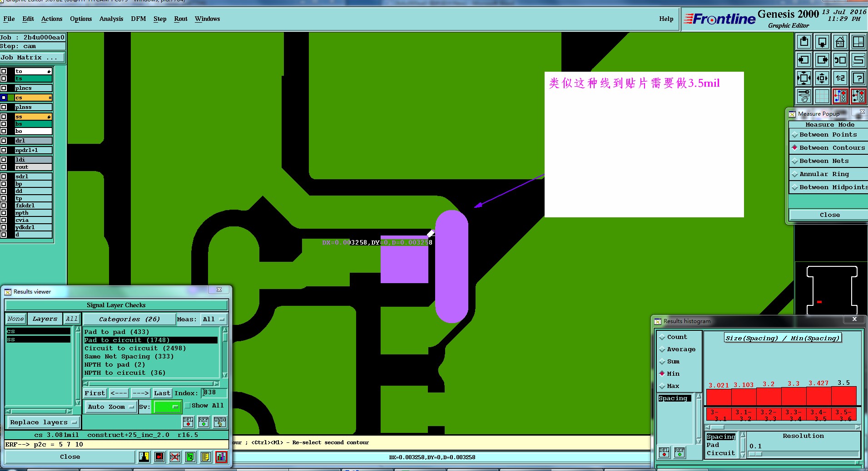Select the Max option in histogram
868x471 pixels.
(670, 386)
